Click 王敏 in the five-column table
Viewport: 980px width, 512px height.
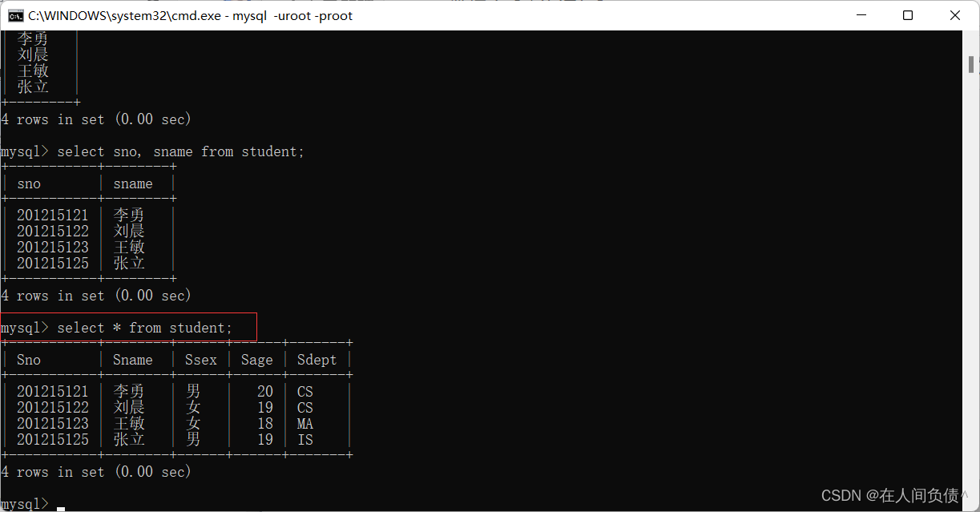tap(129, 424)
